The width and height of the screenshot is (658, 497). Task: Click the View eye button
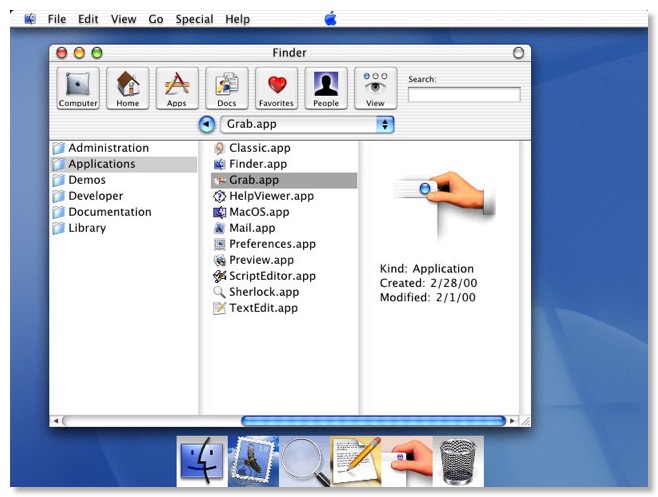[x=376, y=88]
